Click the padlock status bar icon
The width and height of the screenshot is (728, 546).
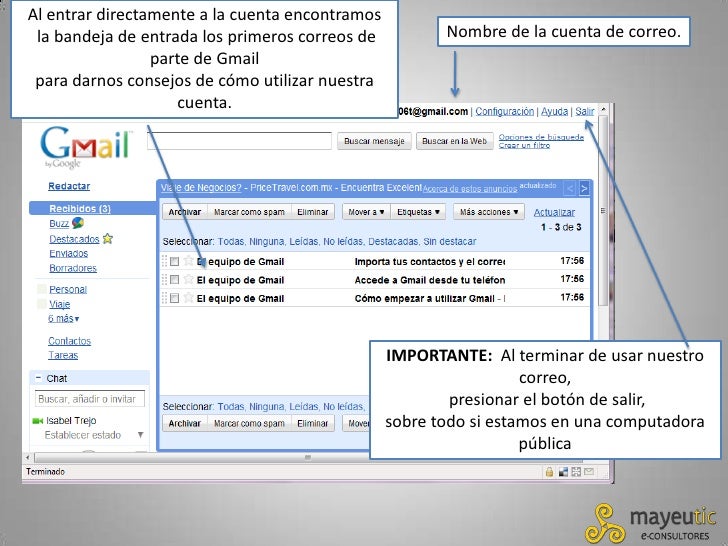coord(549,472)
